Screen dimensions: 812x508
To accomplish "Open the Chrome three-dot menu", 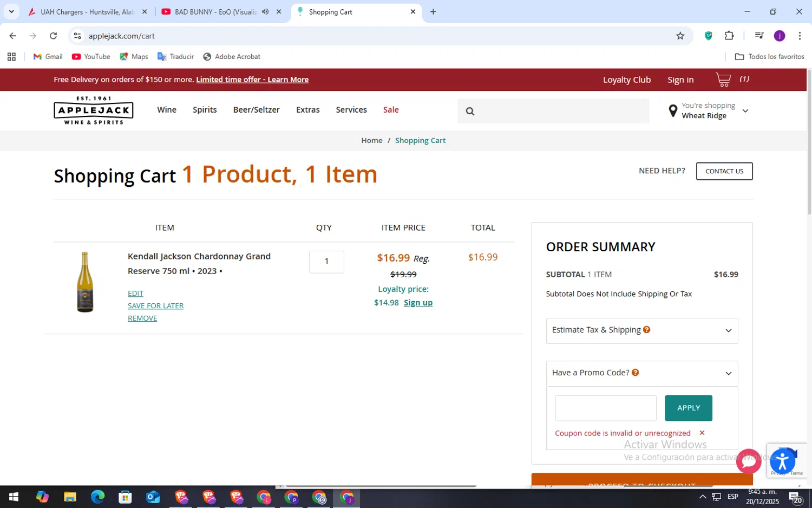I will (800, 36).
